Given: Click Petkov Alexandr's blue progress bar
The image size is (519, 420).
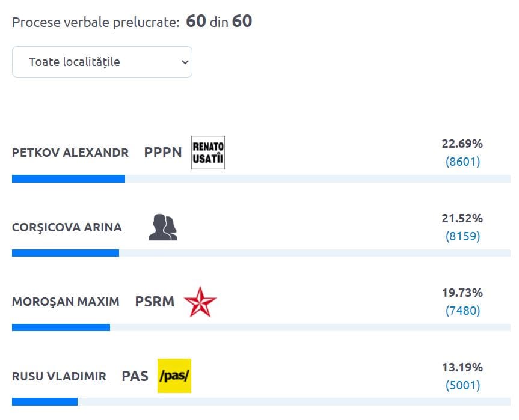Looking at the screenshot, I should pyautogui.click(x=69, y=178).
